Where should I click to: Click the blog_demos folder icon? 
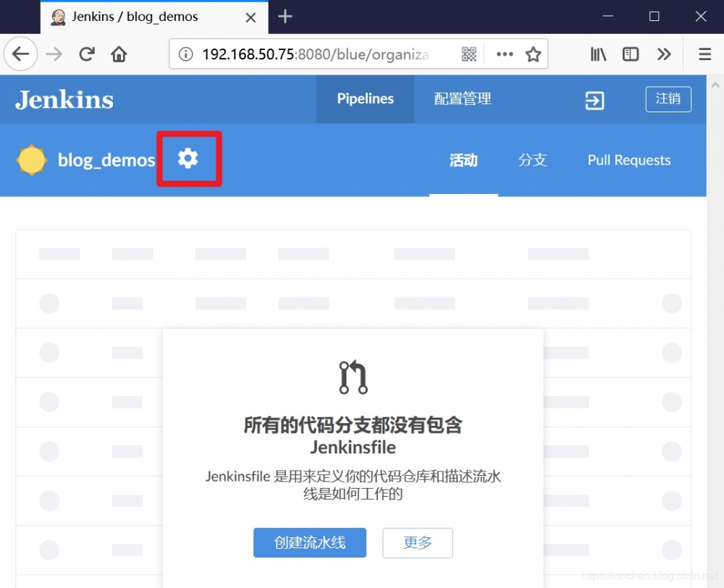click(31, 159)
